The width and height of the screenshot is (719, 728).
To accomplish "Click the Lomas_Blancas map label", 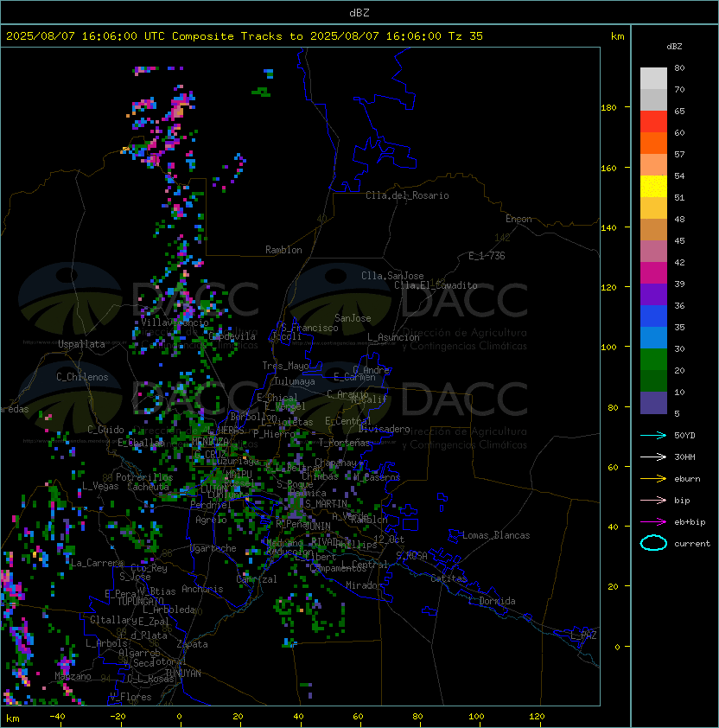I will pyautogui.click(x=496, y=535).
